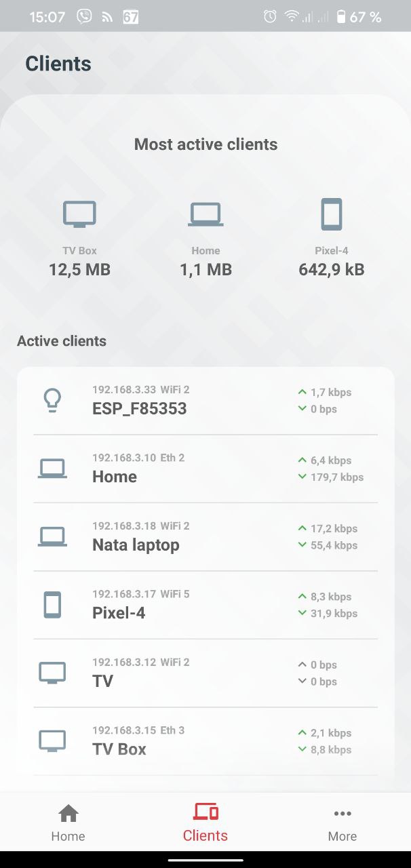Tap the alarm clock icon in the status bar
Image resolution: width=411 pixels, height=868 pixels.
(270, 17)
